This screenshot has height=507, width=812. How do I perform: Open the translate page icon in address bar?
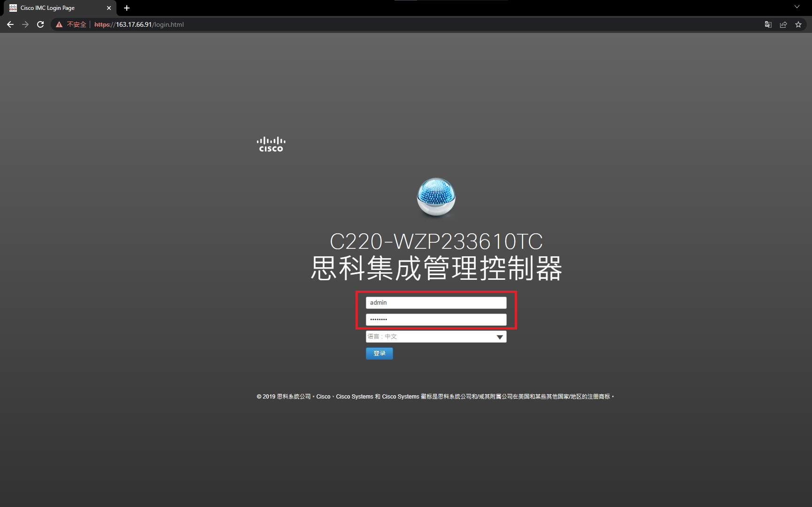768,24
